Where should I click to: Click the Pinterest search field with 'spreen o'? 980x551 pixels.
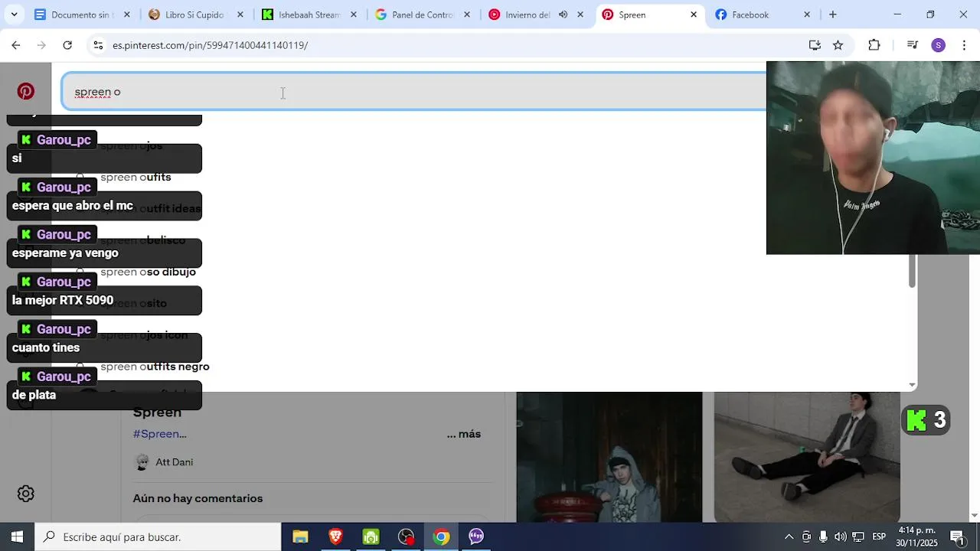(x=413, y=92)
